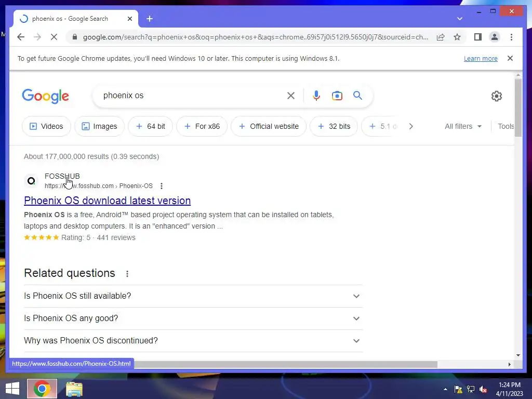Click the vertical page scrollbar thumb

[518, 107]
